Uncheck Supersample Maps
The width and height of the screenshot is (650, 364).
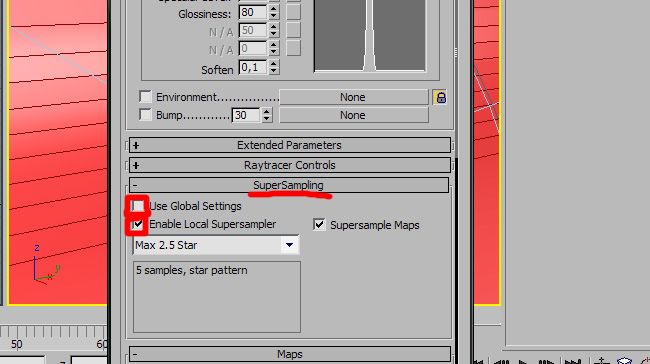tap(319, 225)
